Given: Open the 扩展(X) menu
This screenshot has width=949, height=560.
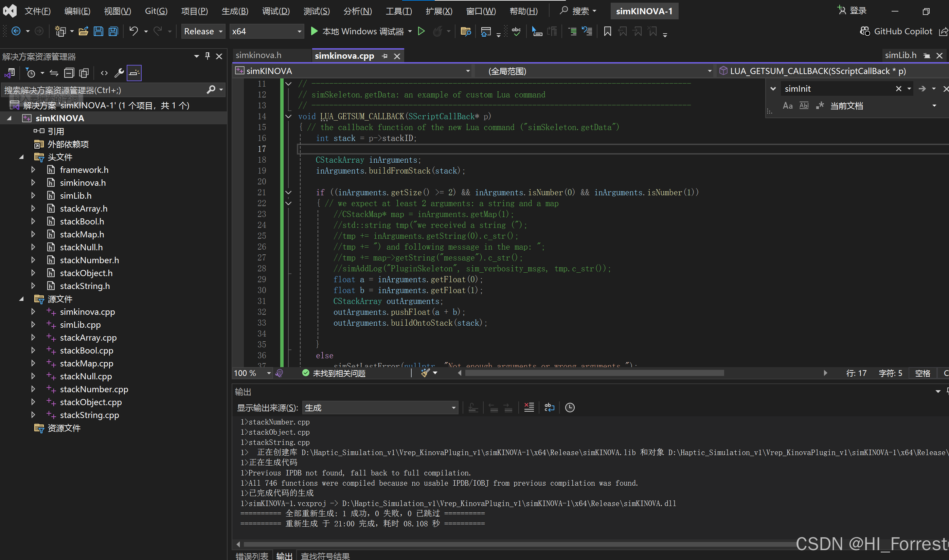Looking at the screenshot, I should point(439,11).
